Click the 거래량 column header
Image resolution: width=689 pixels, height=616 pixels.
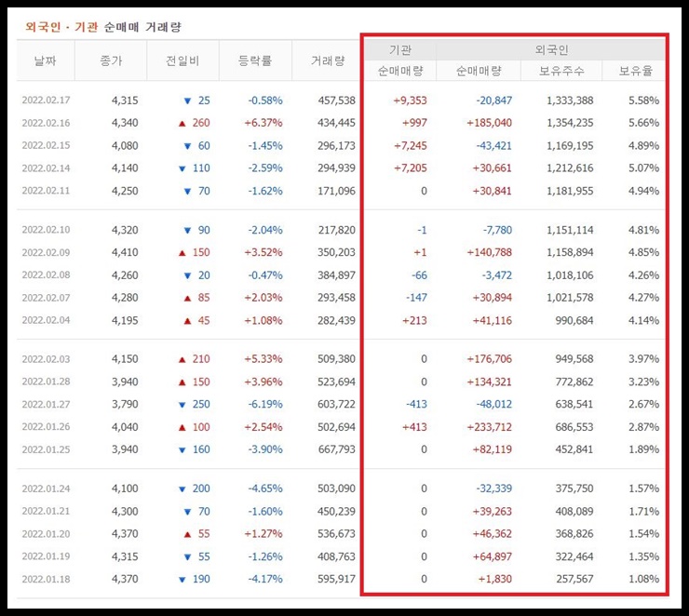point(328,60)
